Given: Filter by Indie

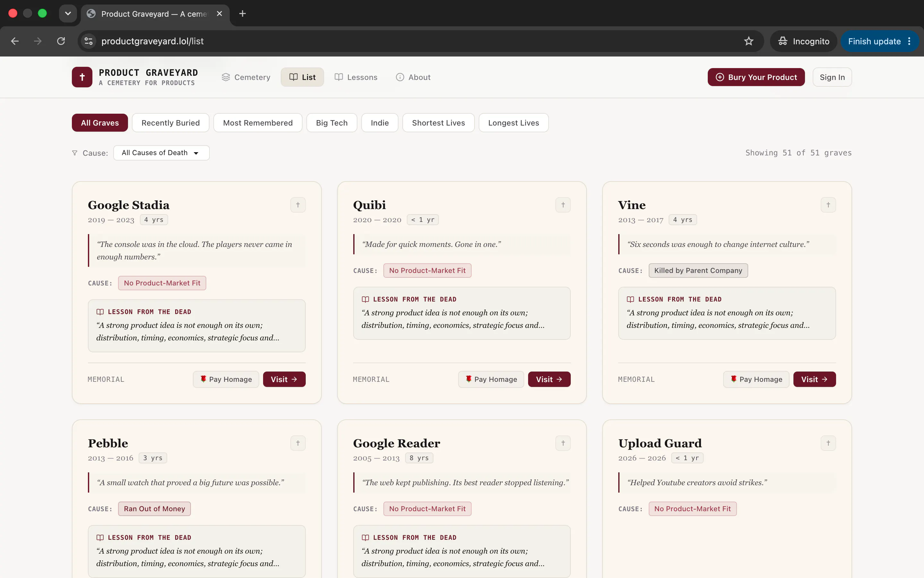Looking at the screenshot, I should (x=380, y=123).
